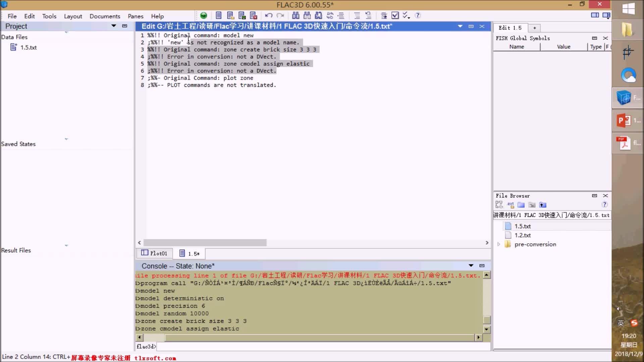Viewport: 644px width, 362px height.
Task: Click the green execute/run button
Action: pyautogui.click(x=204, y=15)
